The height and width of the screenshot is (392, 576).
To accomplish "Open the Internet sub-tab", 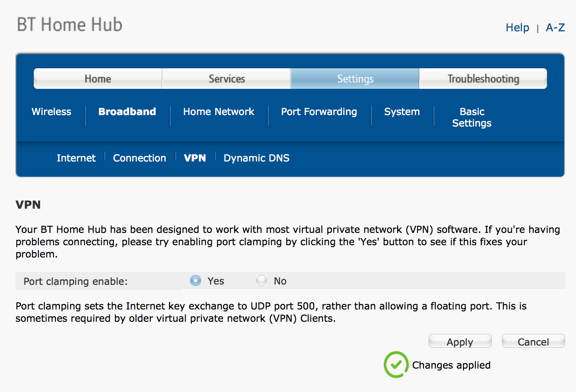I will (76, 158).
